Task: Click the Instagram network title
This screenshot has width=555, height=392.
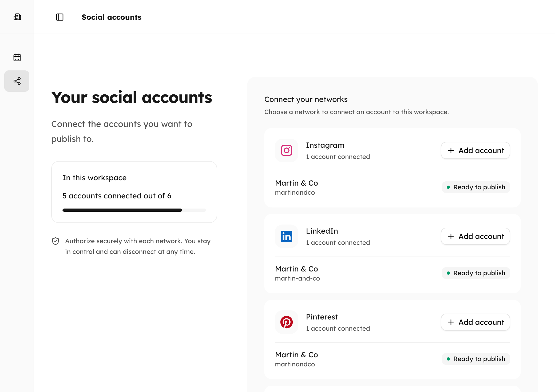Action: coord(325,145)
